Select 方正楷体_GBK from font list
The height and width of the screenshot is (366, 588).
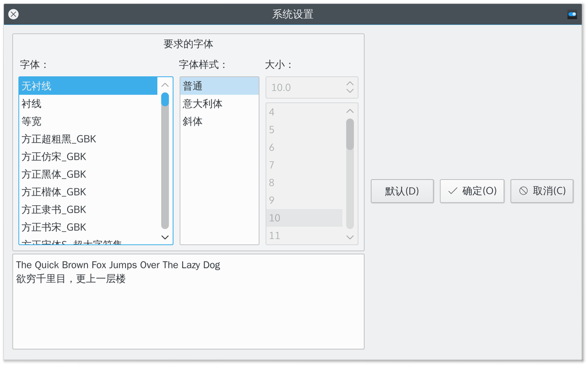54,192
